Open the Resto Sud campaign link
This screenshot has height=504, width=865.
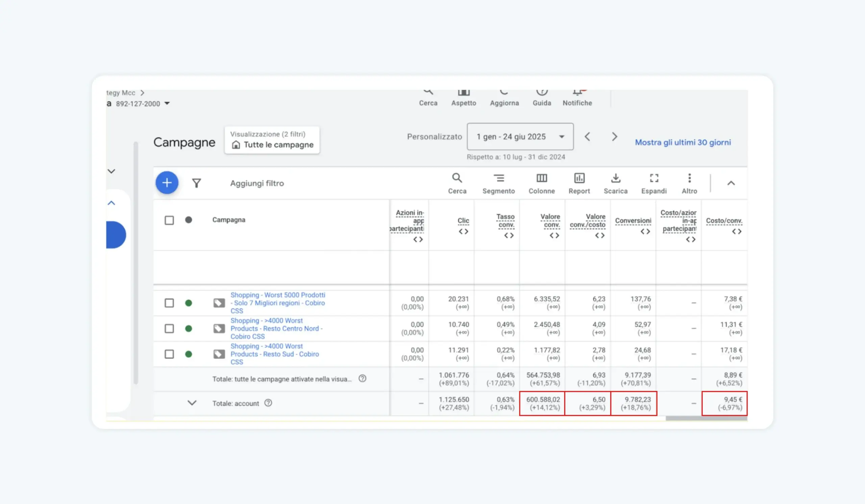click(x=275, y=354)
